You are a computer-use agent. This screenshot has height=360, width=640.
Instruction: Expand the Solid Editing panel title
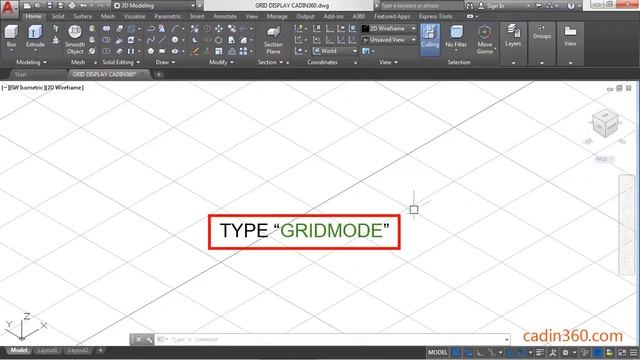pos(121,62)
